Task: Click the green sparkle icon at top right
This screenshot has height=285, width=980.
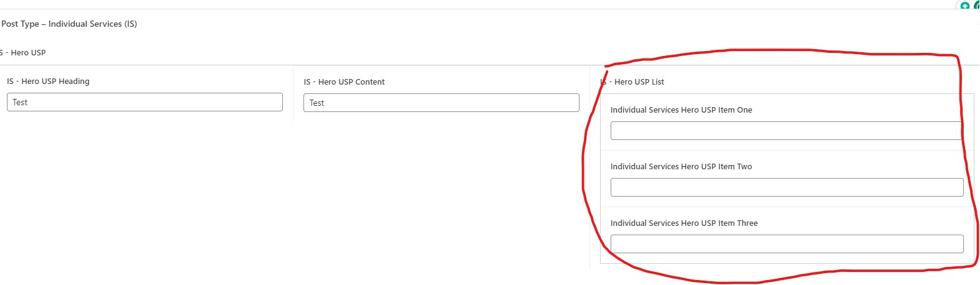Action: pos(965,6)
